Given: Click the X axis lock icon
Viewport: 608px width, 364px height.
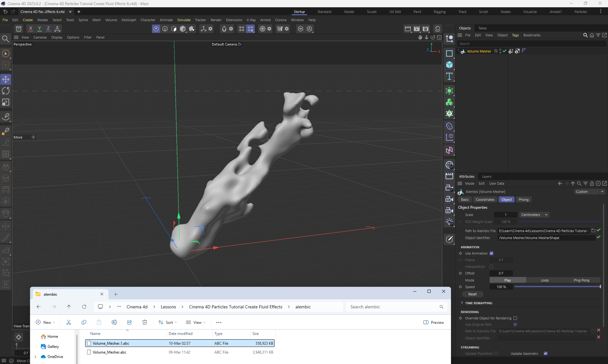Looking at the screenshot, I should click(x=30, y=29).
